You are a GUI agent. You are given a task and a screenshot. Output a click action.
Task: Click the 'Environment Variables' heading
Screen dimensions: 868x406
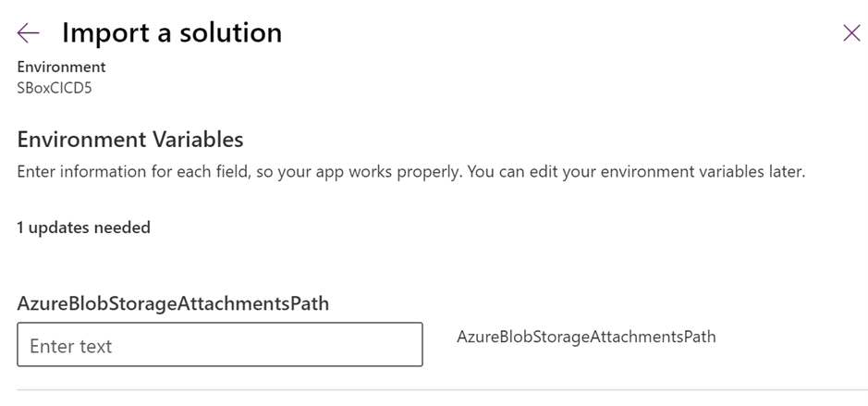pos(130,140)
